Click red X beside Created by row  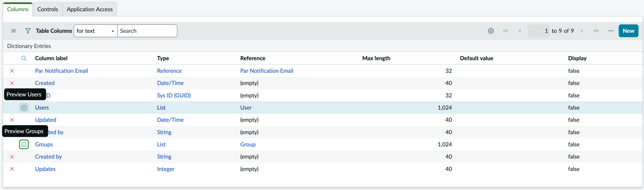point(12,157)
